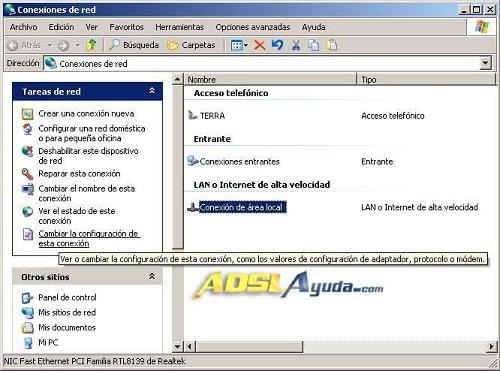Click the horizontal scrollbar right arrow
500x371 pixels.
coord(491,347)
